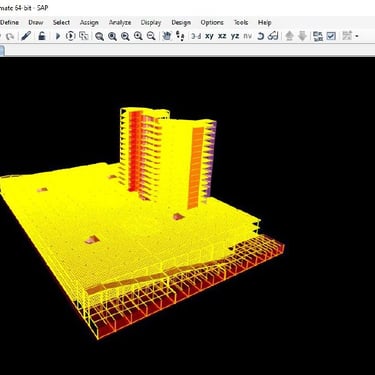Click the zoom out one step icon
The height and width of the screenshot is (375, 375).
(151, 36)
